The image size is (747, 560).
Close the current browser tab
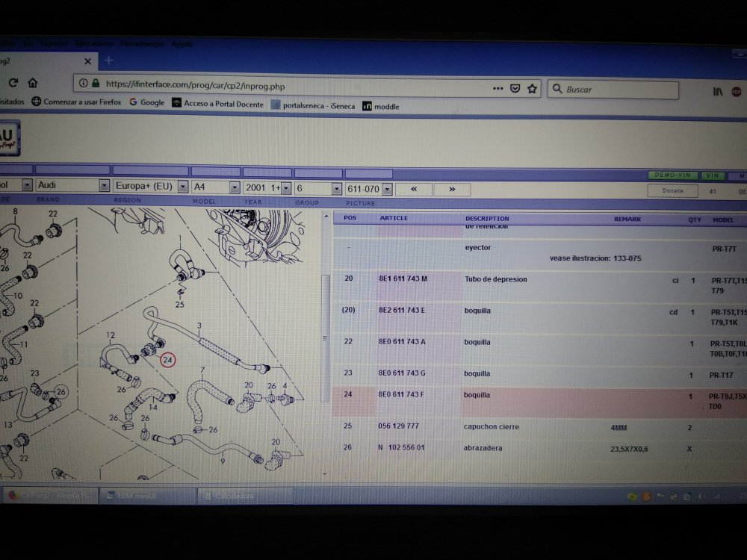coord(87,61)
